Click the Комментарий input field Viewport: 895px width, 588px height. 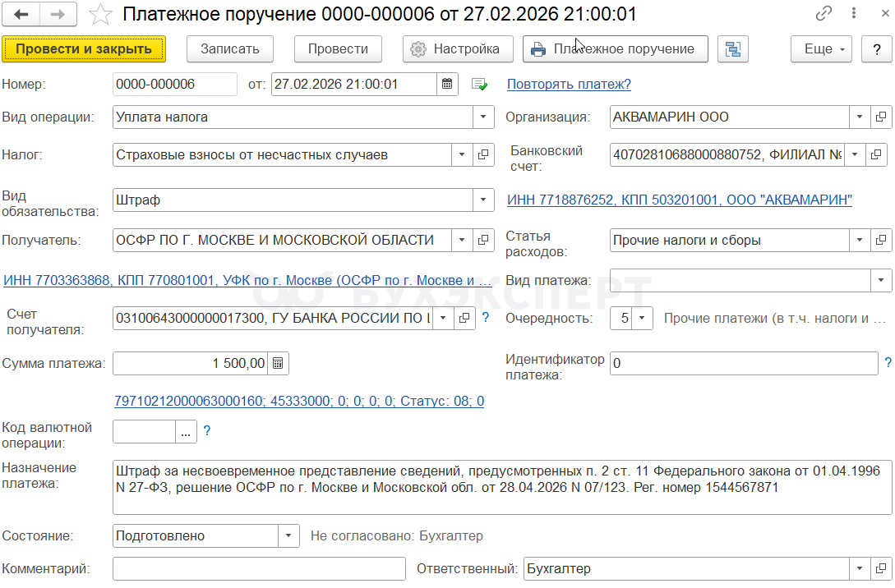coord(259,568)
